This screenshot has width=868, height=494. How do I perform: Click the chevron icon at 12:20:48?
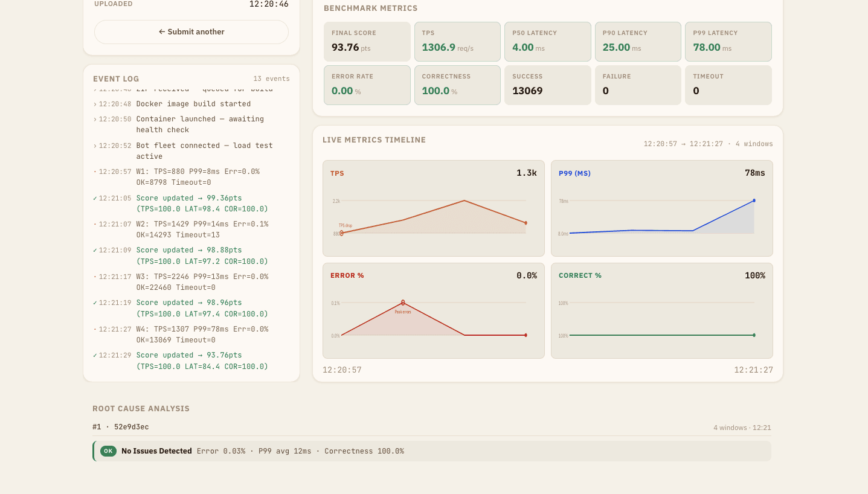95,104
